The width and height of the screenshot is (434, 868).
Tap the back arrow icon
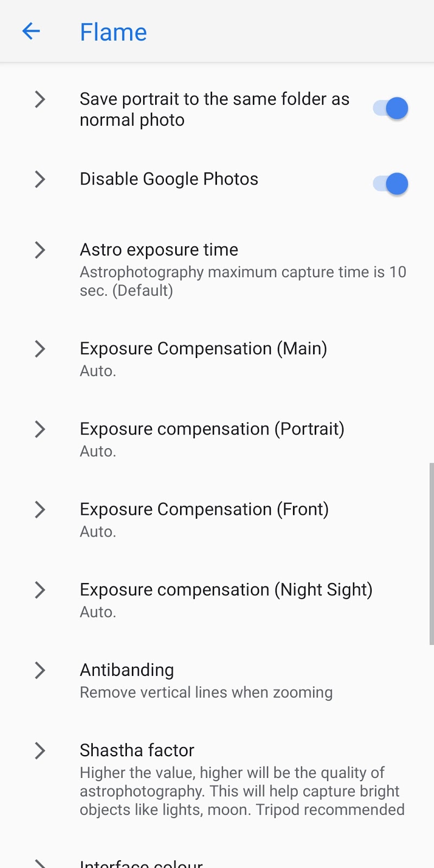pos(31,31)
